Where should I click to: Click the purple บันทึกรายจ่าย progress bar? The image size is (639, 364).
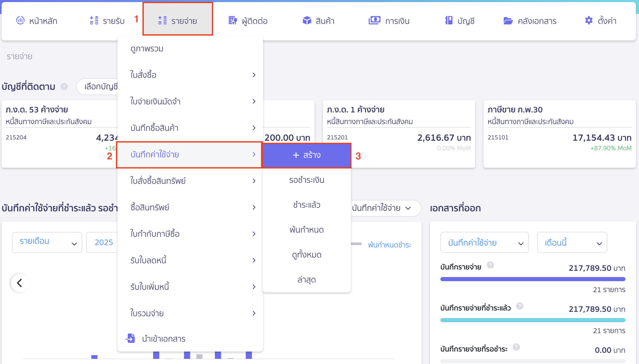(533, 279)
